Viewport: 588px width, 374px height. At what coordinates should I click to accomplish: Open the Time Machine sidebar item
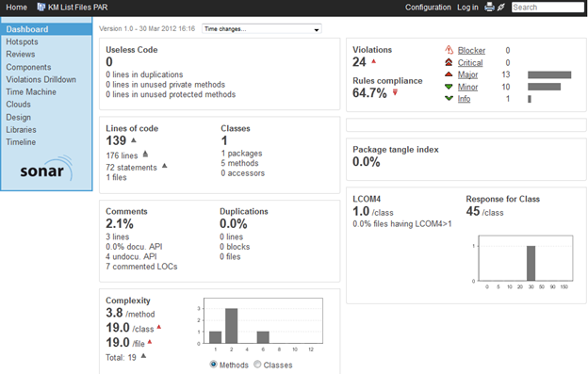[31, 91]
